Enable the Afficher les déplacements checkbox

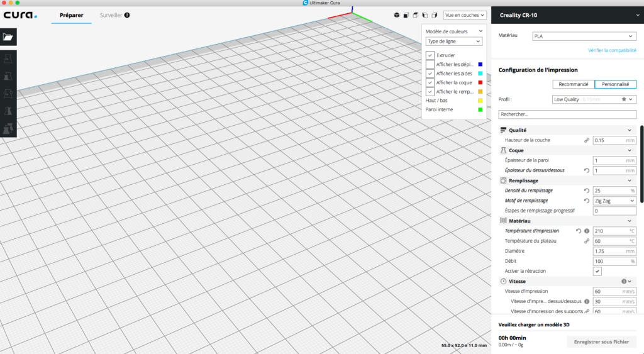click(430, 64)
